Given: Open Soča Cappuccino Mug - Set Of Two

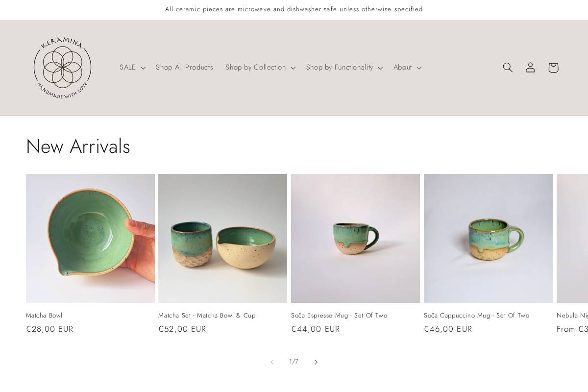Looking at the screenshot, I should point(476,316).
